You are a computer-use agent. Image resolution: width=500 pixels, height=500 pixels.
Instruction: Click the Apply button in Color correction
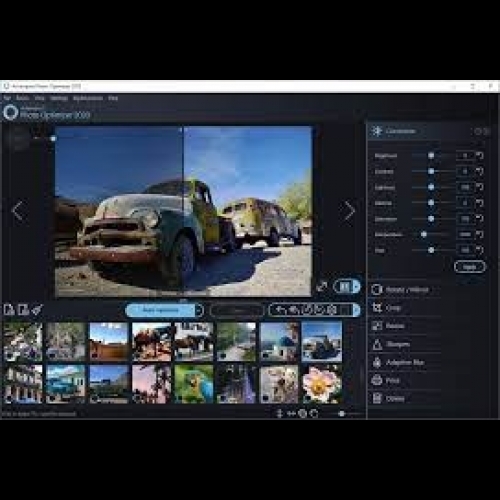(x=469, y=267)
